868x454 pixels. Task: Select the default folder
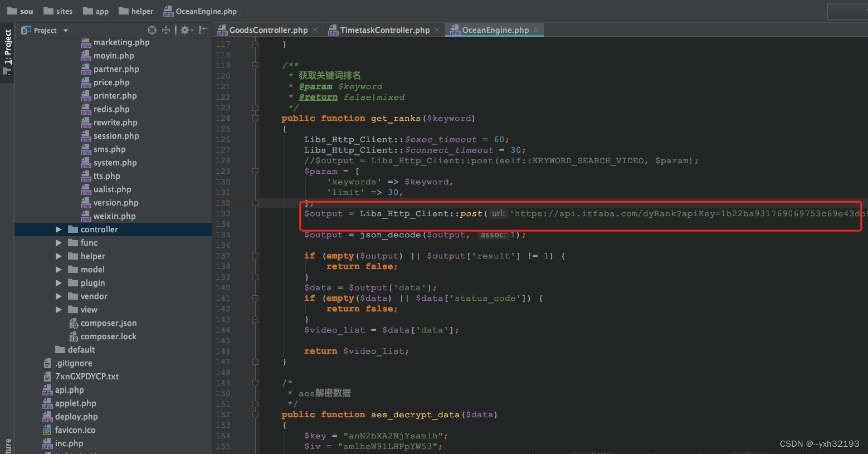75,350
